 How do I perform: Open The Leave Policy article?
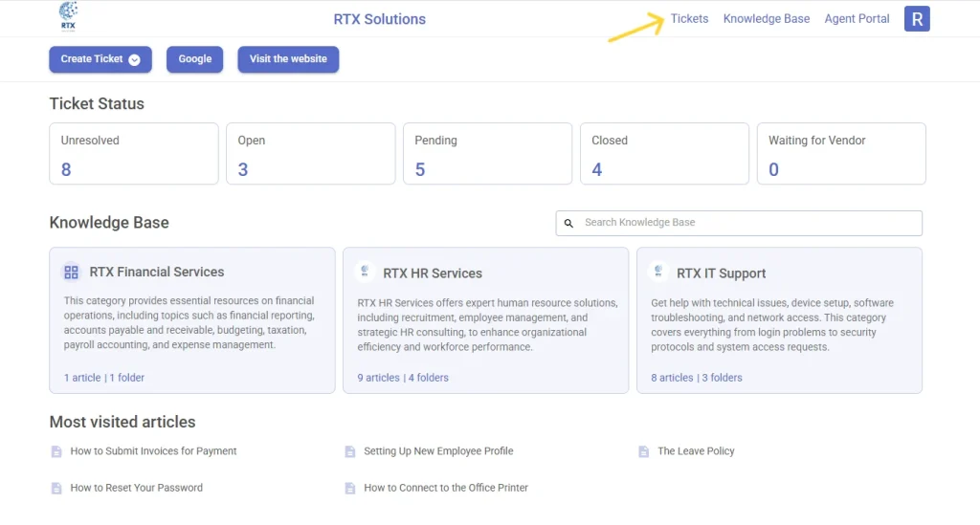pyautogui.click(x=696, y=451)
